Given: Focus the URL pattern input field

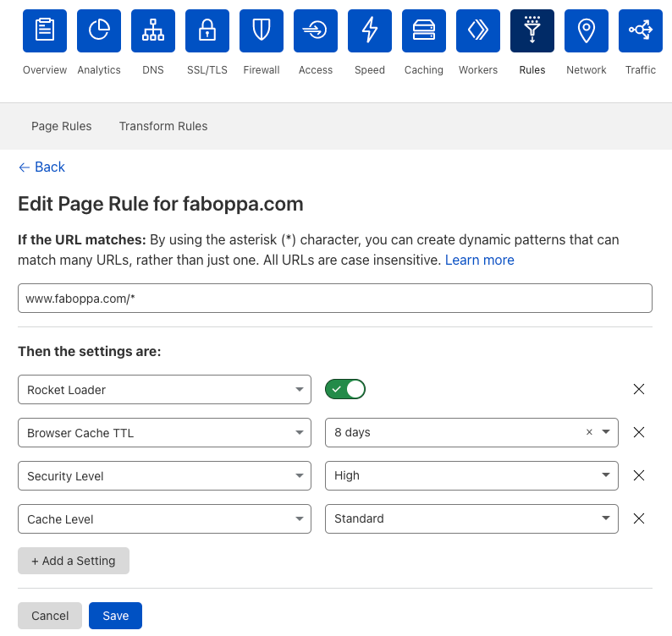Looking at the screenshot, I should [x=335, y=298].
